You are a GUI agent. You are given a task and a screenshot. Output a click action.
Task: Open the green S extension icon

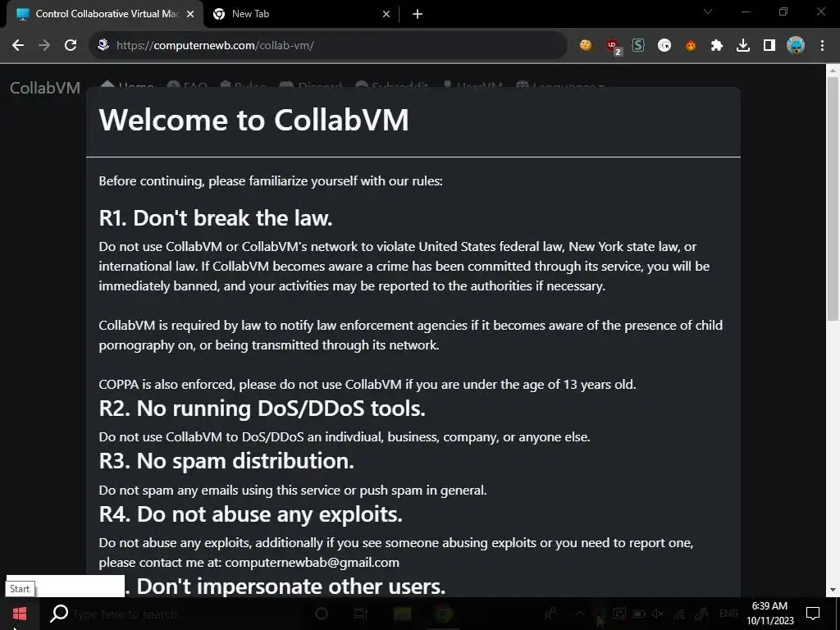click(x=638, y=46)
